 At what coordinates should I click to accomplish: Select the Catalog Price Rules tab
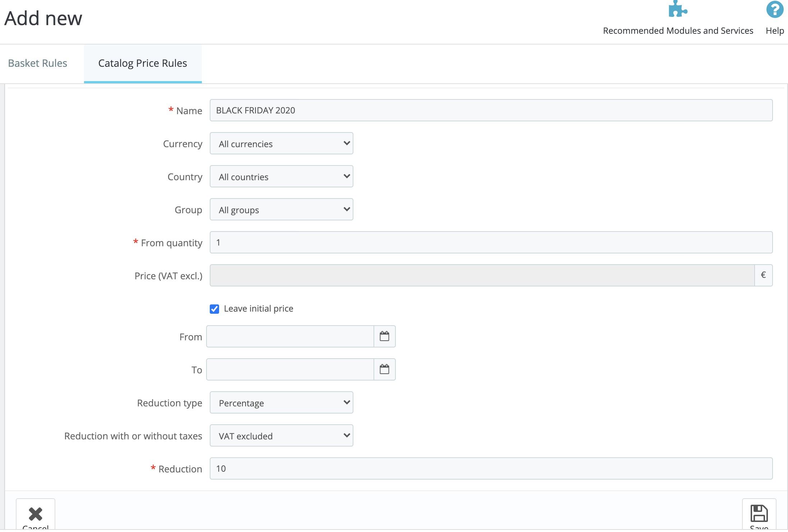point(143,63)
